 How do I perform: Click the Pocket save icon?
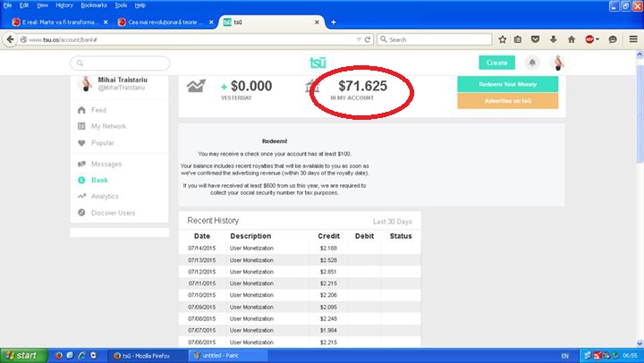[535, 39]
